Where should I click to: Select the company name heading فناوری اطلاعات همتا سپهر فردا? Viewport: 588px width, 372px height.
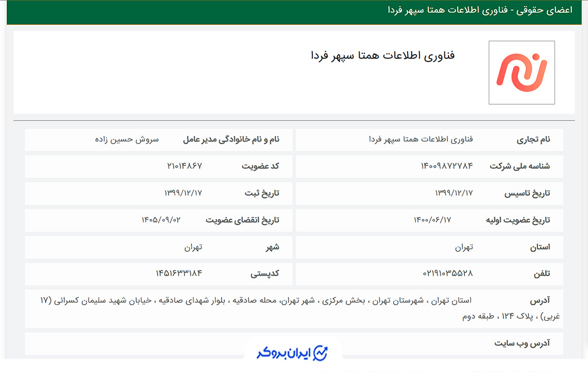pos(382,56)
